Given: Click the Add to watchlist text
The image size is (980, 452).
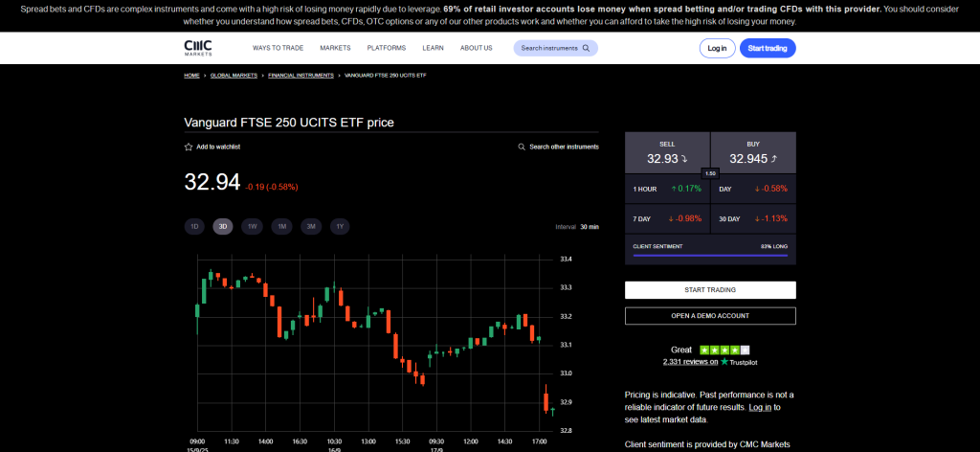Looking at the screenshot, I should point(218,147).
